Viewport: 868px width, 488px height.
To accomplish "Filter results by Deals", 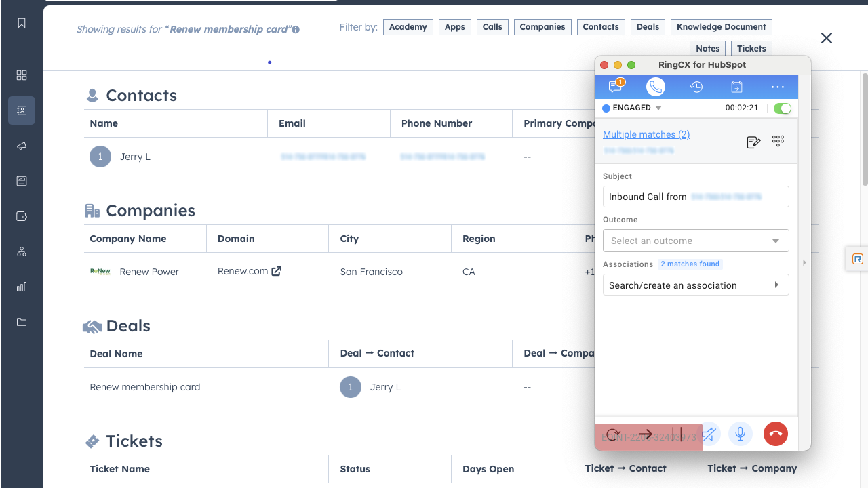I will click(x=648, y=27).
